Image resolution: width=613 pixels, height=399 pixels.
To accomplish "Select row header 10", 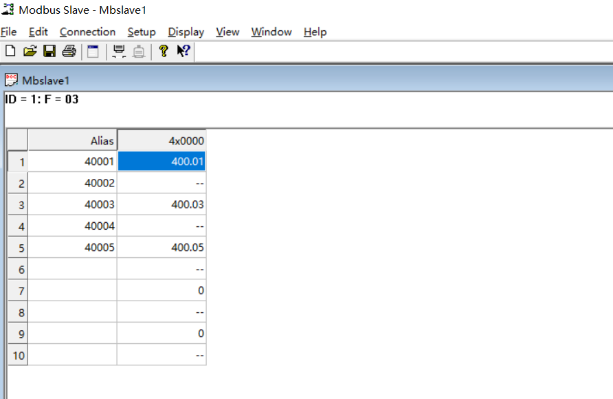I will coord(18,355).
